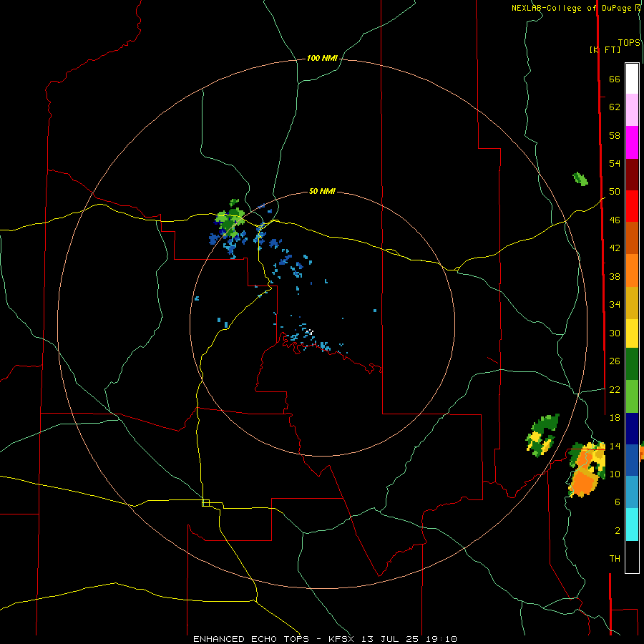Click the legend value 54
The image size is (644, 644).
[615, 163]
